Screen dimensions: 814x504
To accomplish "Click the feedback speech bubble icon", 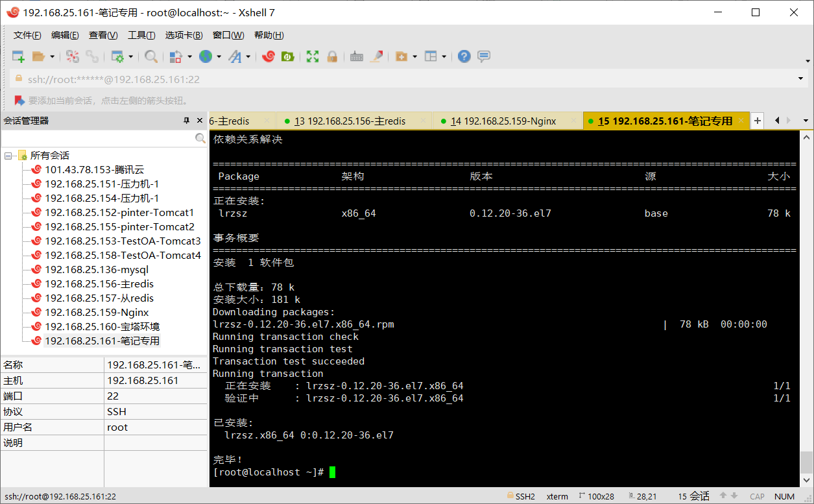I will click(x=484, y=56).
